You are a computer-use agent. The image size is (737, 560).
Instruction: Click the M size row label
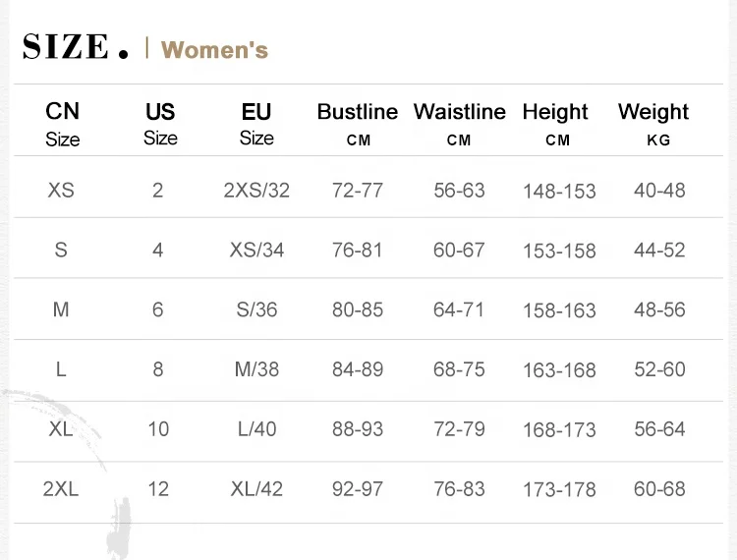coord(61,309)
